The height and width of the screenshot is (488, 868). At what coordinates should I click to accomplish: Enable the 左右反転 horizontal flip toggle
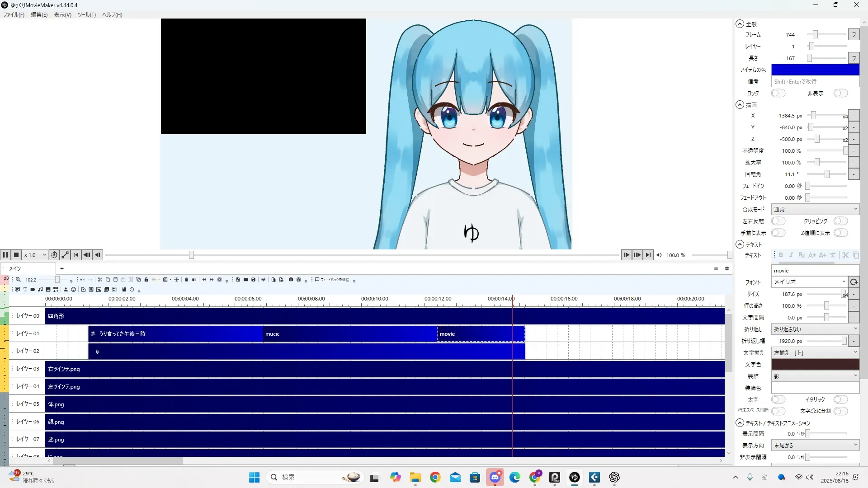pyautogui.click(x=778, y=221)
